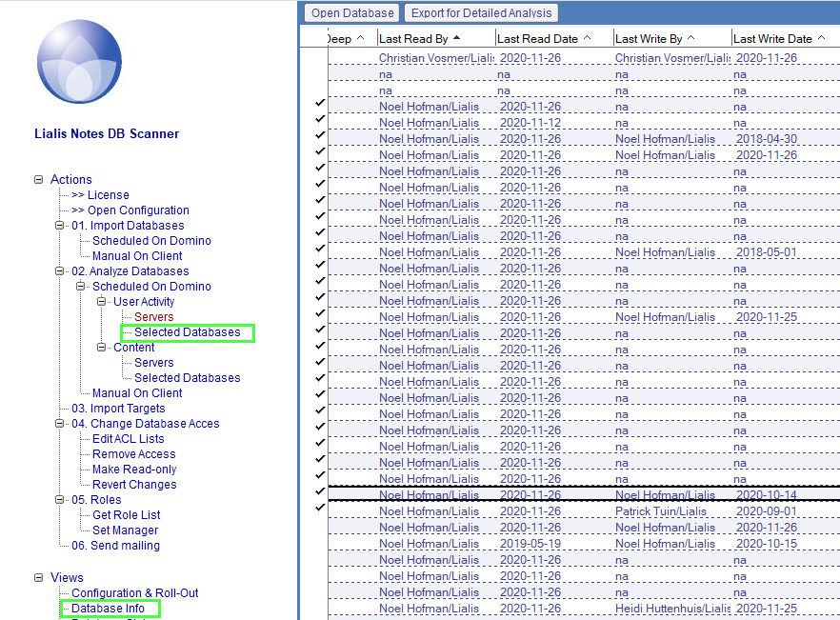Click Export for Detailed Analysis

pyautogui.click(x=481, y=12)
